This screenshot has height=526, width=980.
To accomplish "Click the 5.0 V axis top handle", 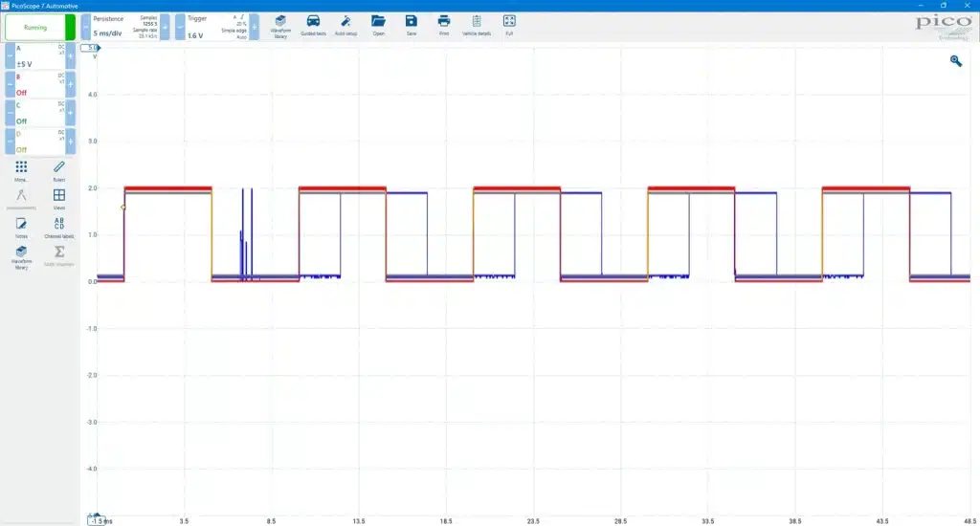I will [x=91, y=48].
